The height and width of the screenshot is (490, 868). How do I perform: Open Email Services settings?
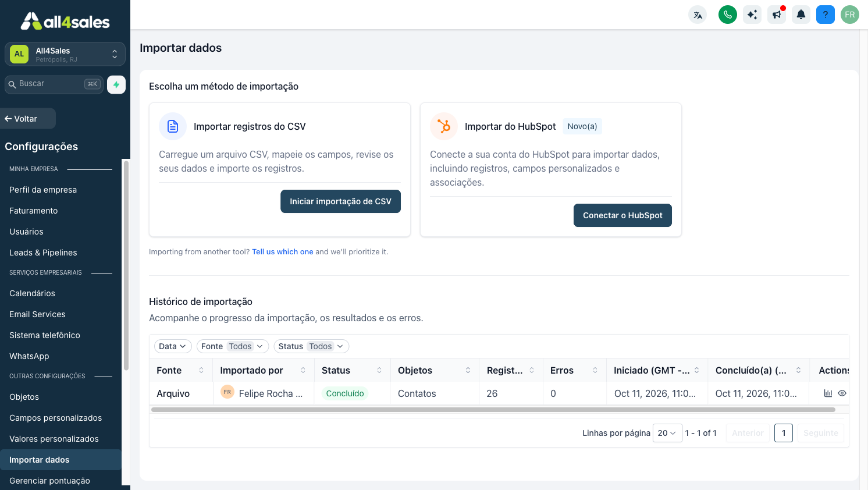[x=37, y=314]
